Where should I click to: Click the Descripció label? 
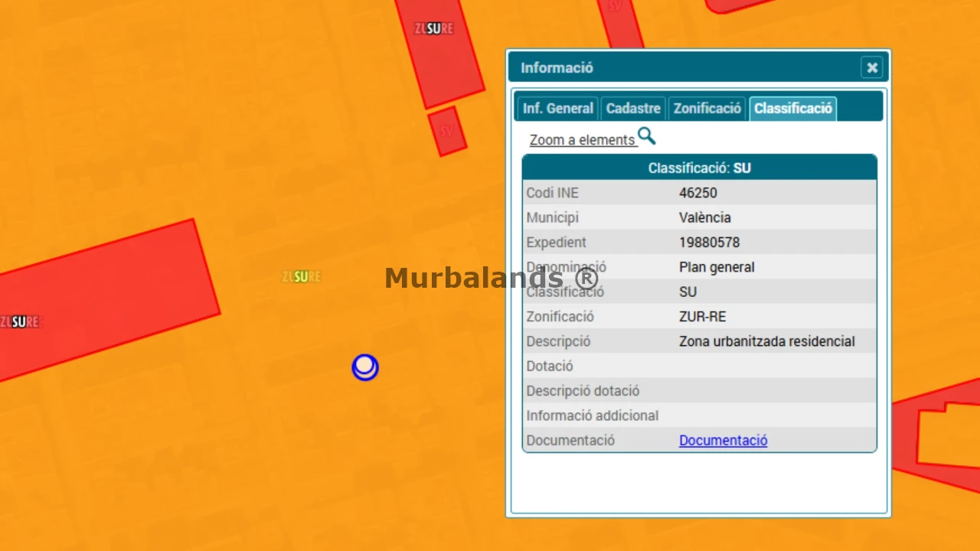pos(558,341)
